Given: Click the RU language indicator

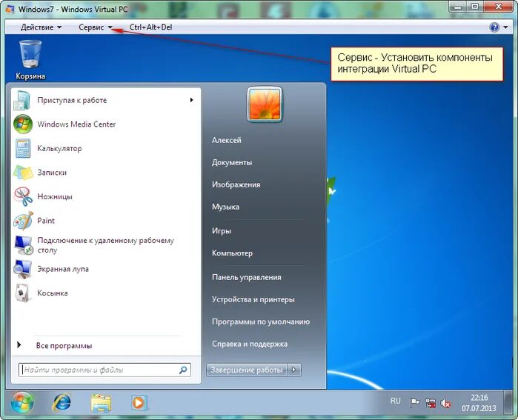Looking at the screenshot, I should point(395,401).
